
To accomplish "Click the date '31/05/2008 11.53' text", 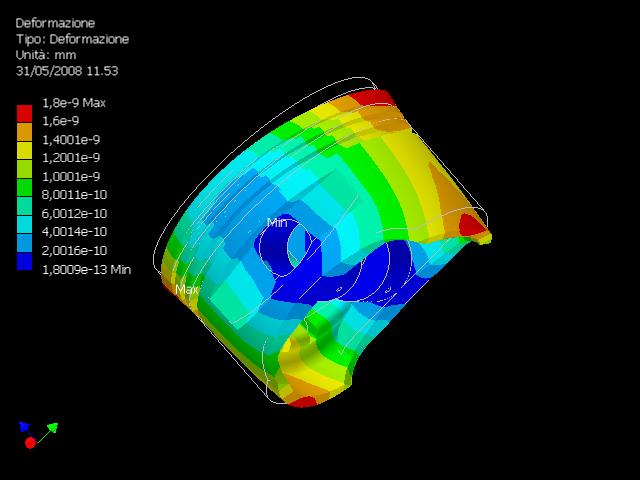I will [67, 71].
